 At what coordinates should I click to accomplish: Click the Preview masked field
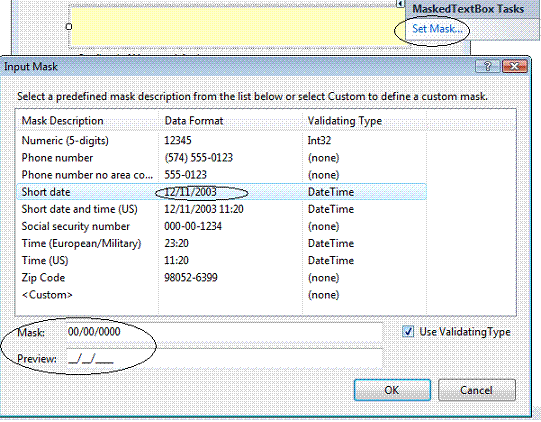pos(224,359)
